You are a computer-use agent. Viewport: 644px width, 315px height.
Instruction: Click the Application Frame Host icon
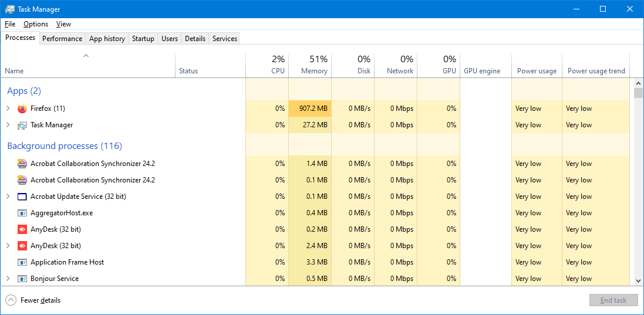pos(22,262)
